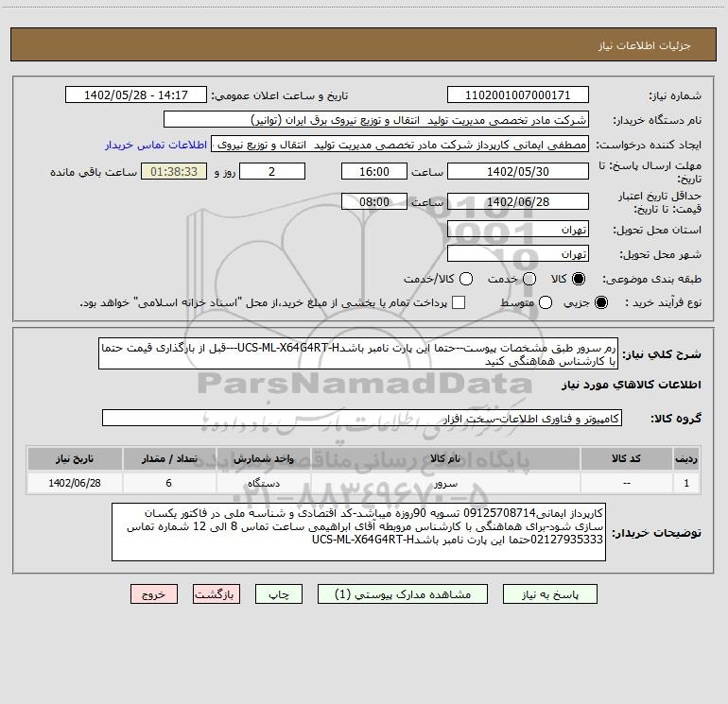Click the general need description text box
This screenshot has height=704, width=728.
pos(358,354)
